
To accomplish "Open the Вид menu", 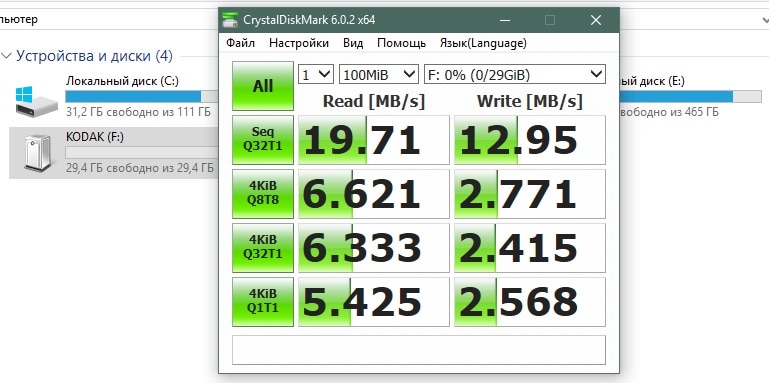I will point(353,43).
